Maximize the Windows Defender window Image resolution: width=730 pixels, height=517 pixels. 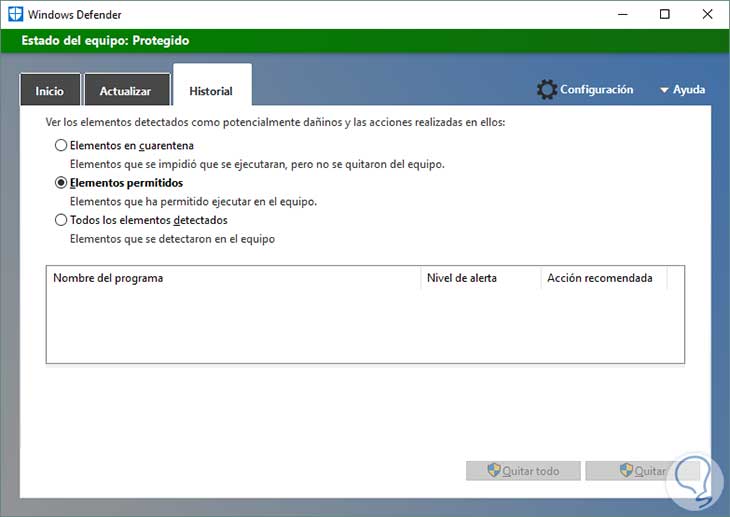[x=665, y=14]
